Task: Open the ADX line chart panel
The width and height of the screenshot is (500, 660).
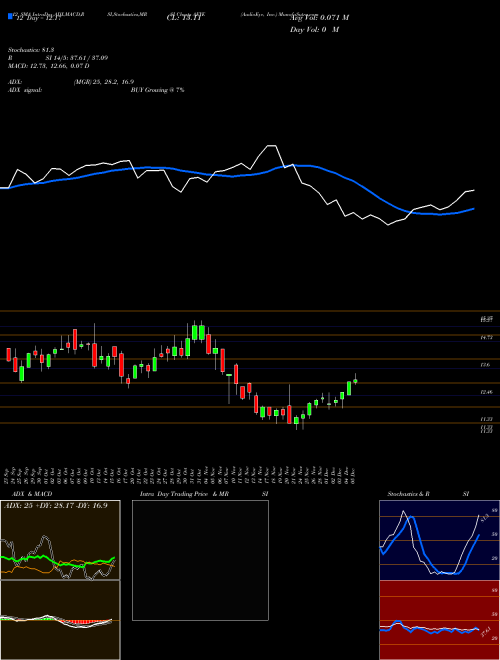Action: pyautogui.click(x=60, y=540)
